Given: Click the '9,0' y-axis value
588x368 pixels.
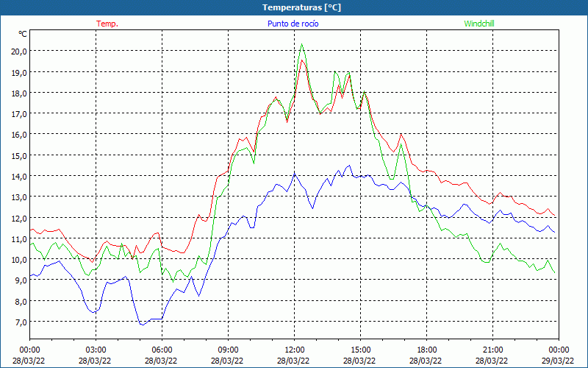Looking at the screenshot, I should click(x=21, y=280).
